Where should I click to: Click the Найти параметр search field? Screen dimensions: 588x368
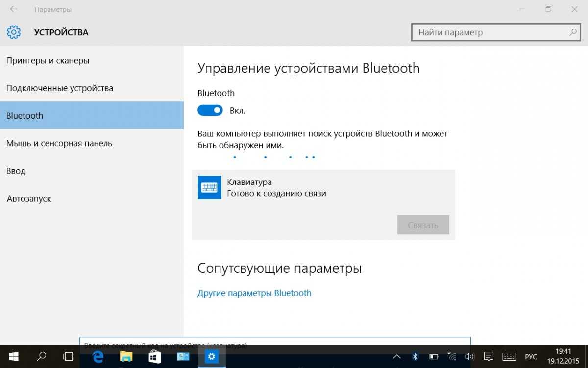(x=490, y=32)
